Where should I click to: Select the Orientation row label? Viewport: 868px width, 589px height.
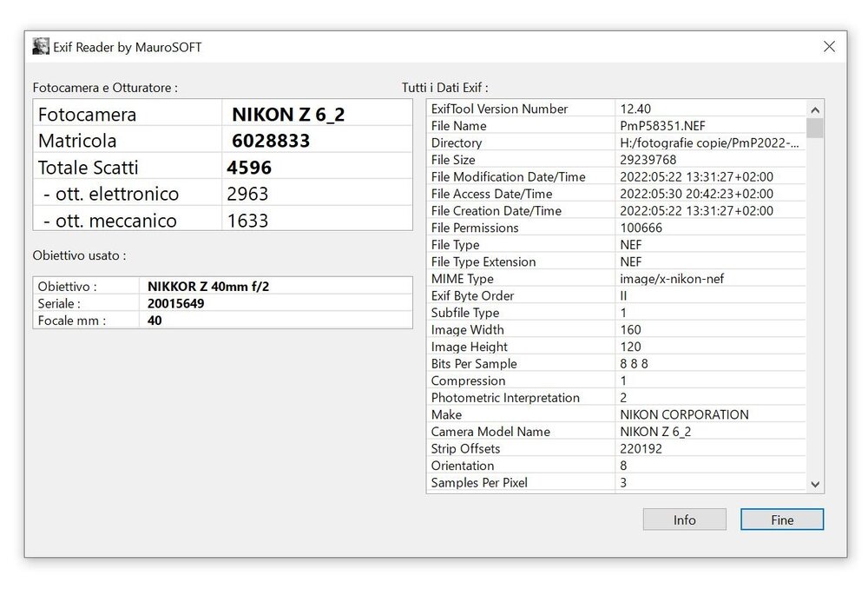click(463, 466)
